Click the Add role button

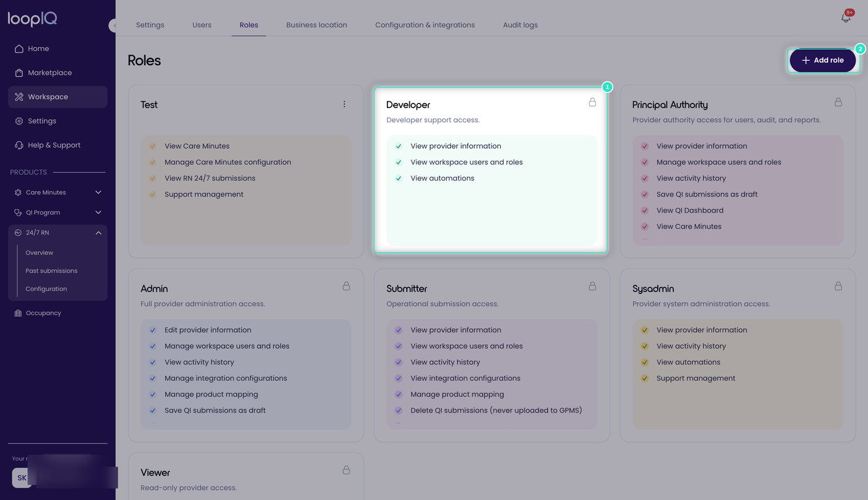pyautogui.click(x=823, y=60)
